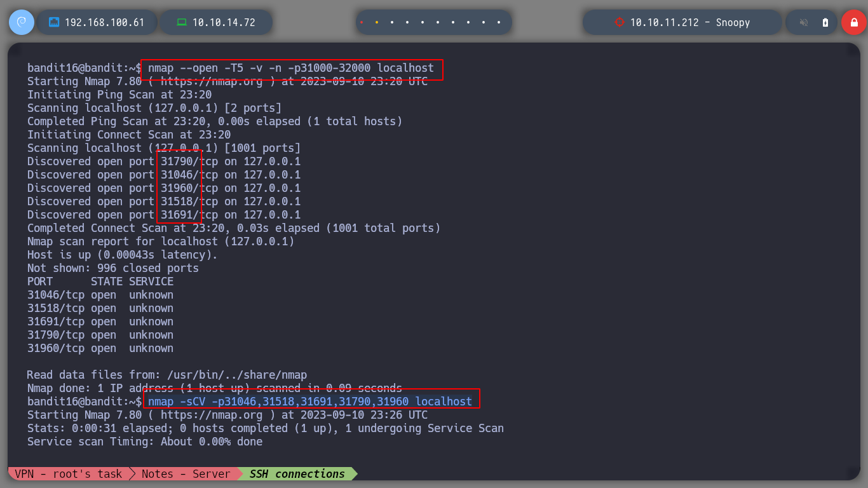Click 'Scanning localhost (127.0.0.1) [2 ports]' line
The image size is (868, 488).
click(154, 108)
